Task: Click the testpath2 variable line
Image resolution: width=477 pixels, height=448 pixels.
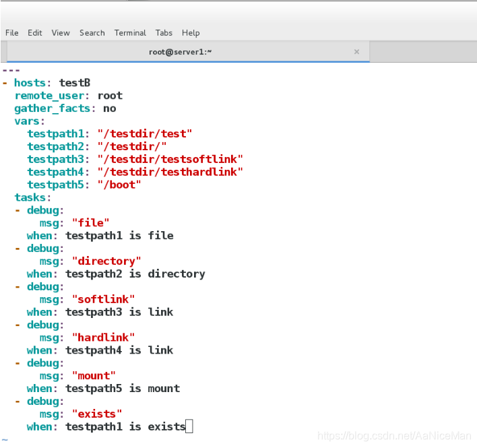Action: [x=97, y=147]
